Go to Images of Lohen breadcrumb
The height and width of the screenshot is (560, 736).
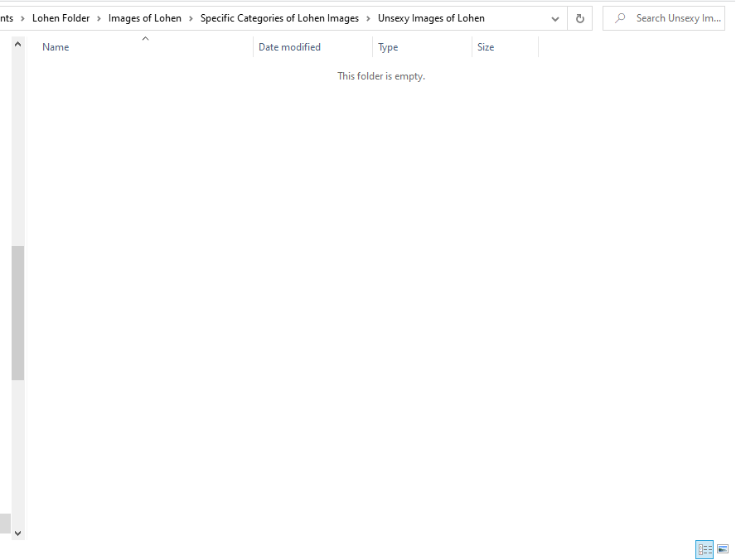point(144,18)
